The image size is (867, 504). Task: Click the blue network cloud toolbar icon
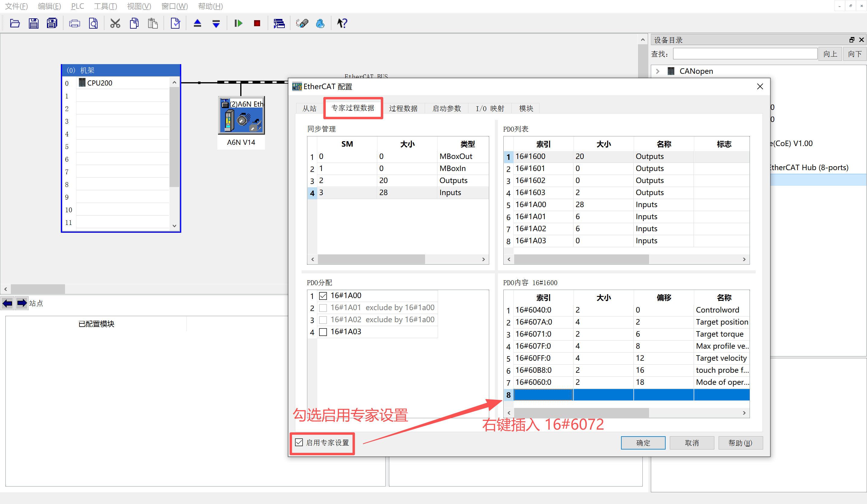tap(320, 23)
